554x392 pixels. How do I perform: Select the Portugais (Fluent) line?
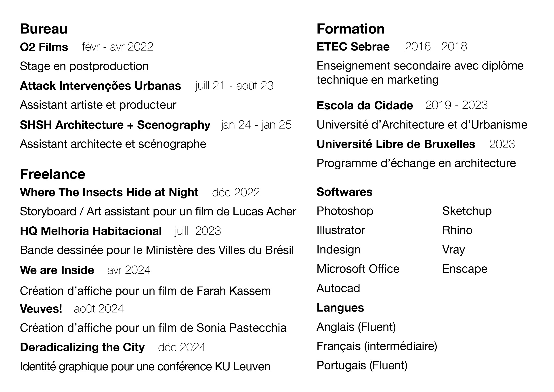point(362,365)
